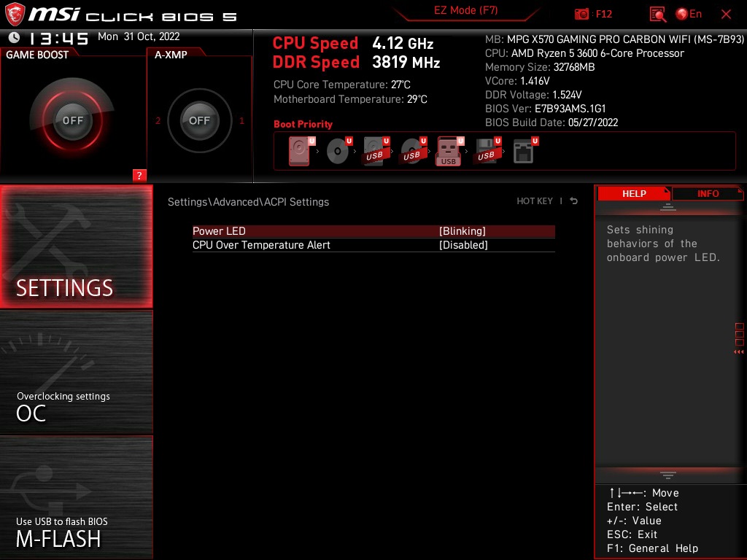
Task: Toggle the A-XMP OFF knob
Action: [199, 120]
